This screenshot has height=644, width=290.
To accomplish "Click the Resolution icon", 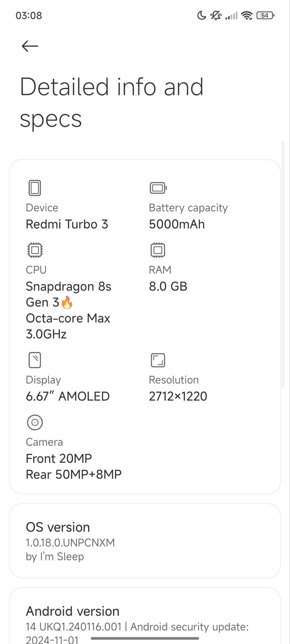I will coord(158,360).
